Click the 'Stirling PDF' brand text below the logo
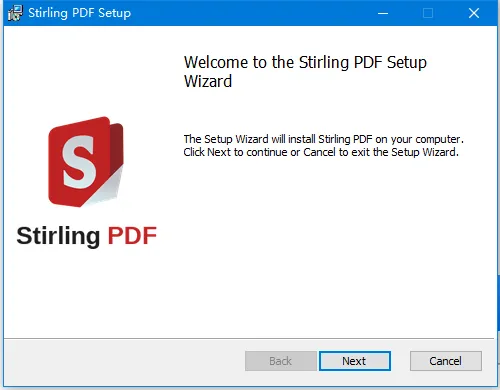Screen dimensions: 500x390 87,236
